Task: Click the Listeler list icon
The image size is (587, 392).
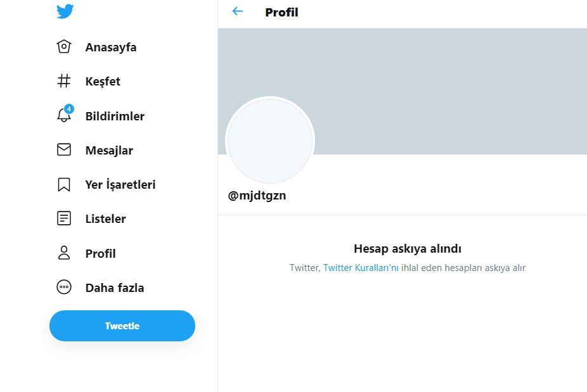Action: pyautogui.click(x=64, y=218)
